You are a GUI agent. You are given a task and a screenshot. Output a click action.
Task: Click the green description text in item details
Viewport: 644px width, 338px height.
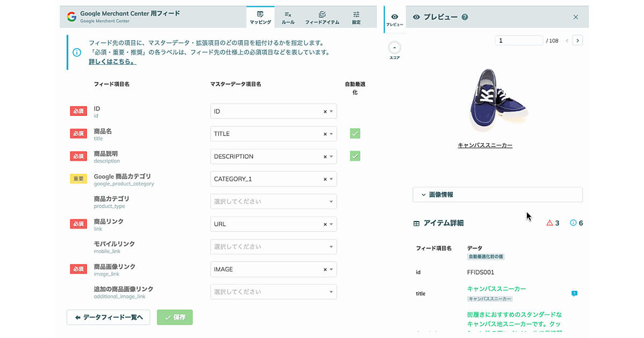[514, 323]
